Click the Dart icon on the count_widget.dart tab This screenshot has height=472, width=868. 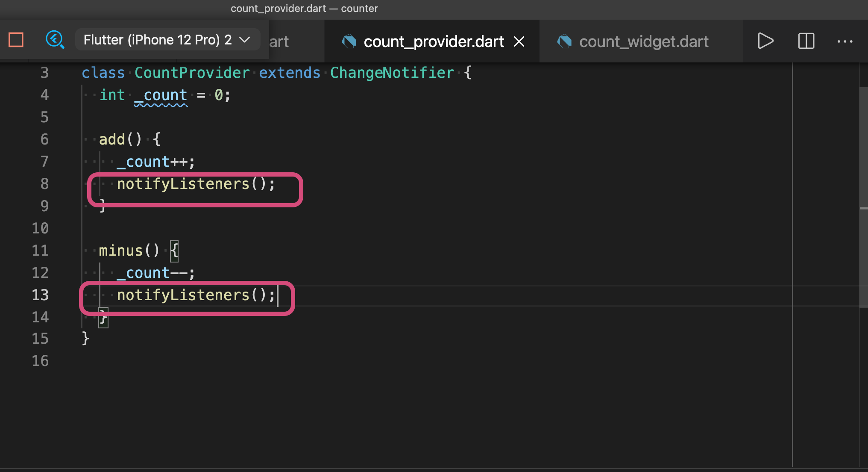(x=564, y=41)
